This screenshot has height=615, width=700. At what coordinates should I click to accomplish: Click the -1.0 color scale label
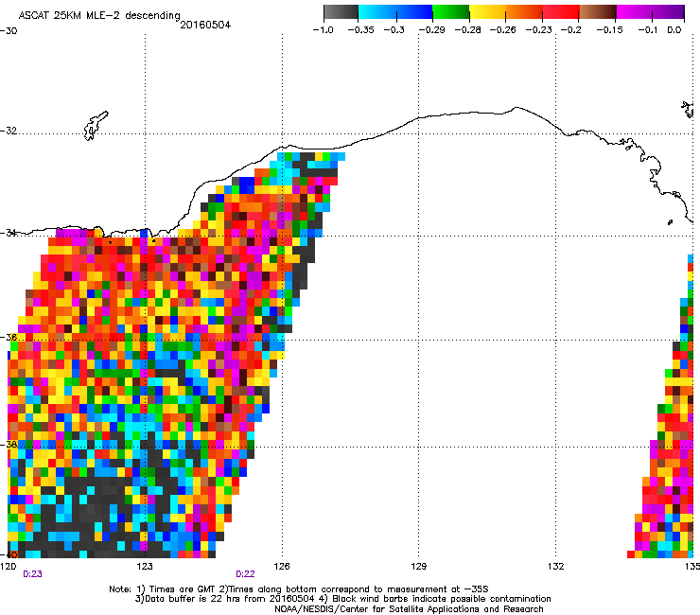click(324, 30)
